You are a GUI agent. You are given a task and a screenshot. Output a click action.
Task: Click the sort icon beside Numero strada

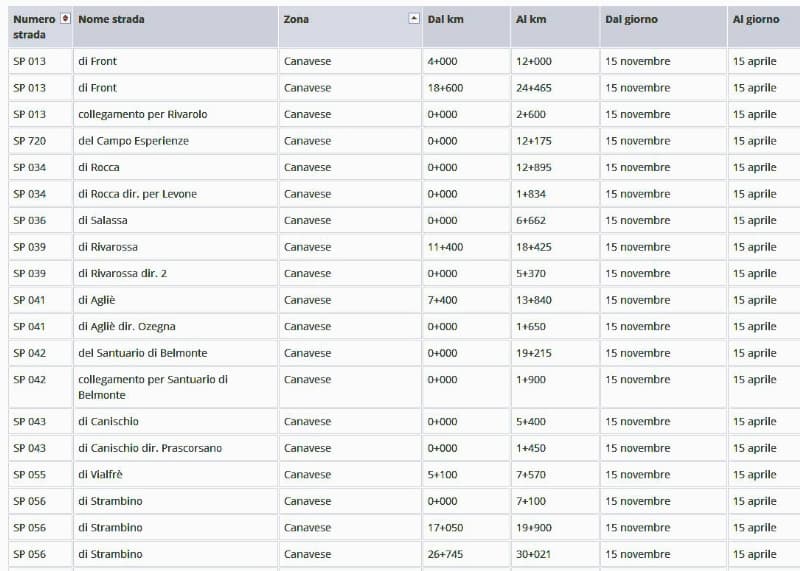tap(65, 19)
